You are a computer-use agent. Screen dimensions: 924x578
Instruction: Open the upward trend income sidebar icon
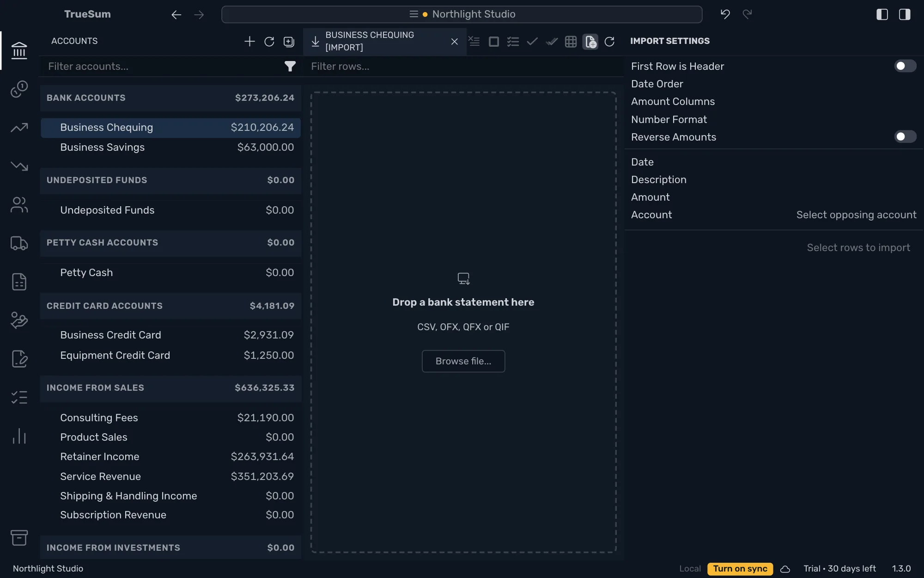(19, 128)
